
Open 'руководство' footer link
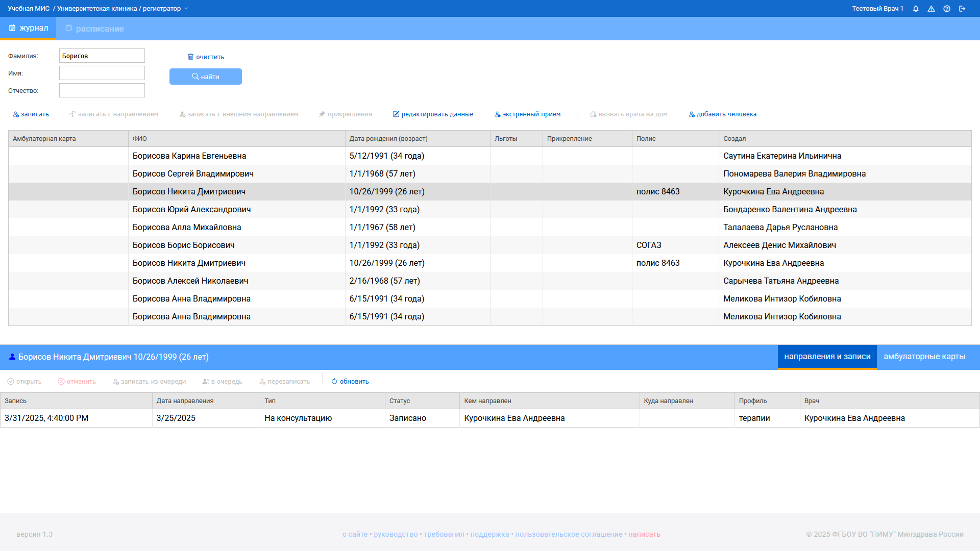click(396, 534)
